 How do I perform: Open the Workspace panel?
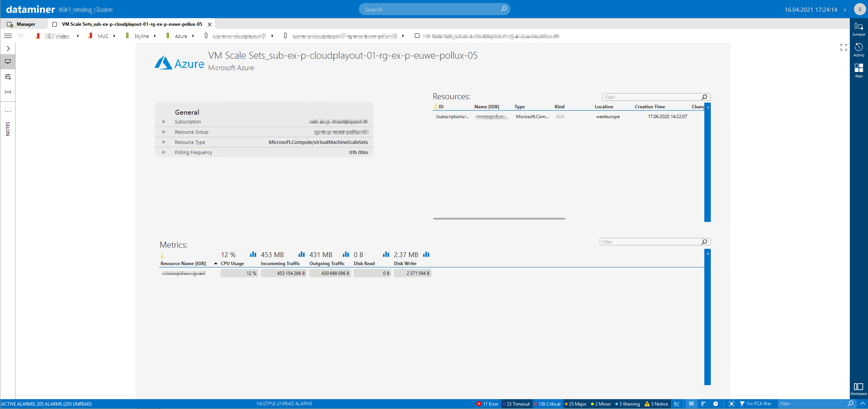click(x=858, y=389)
